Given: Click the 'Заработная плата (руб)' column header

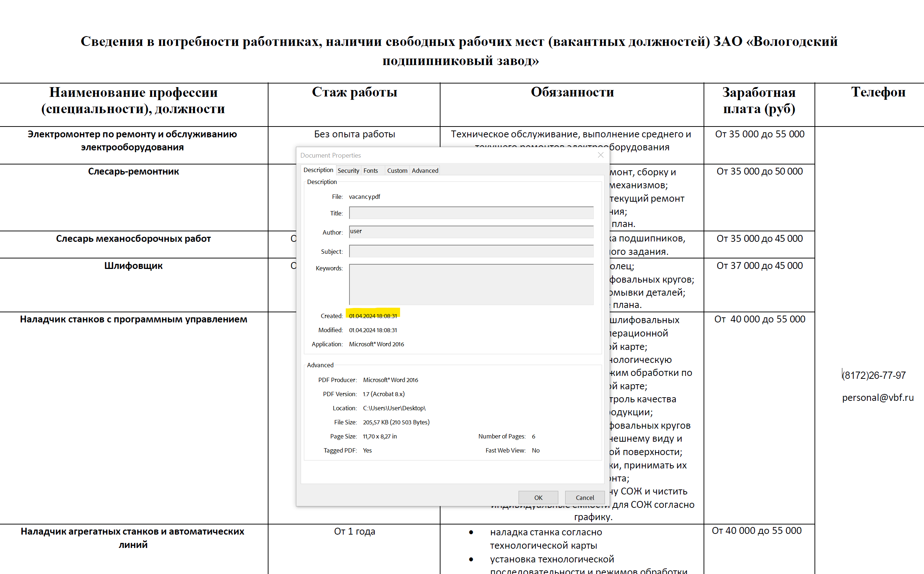Looking at the screenshot, I should coord(759,100).
